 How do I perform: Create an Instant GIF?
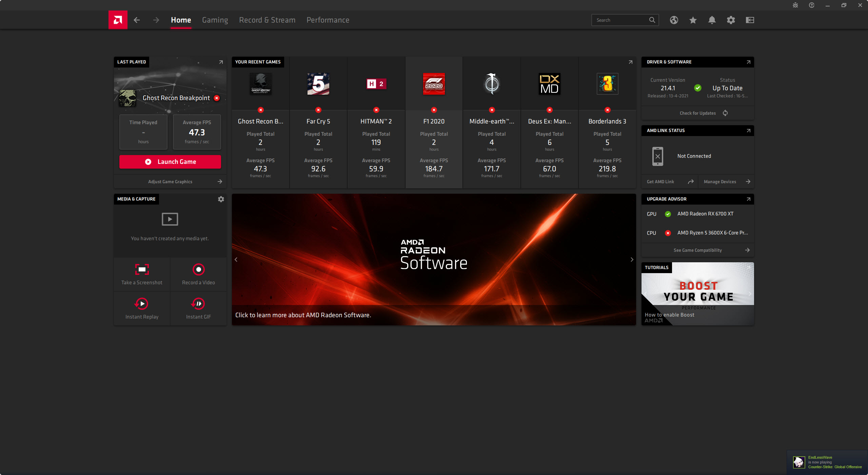pos(199,308)
